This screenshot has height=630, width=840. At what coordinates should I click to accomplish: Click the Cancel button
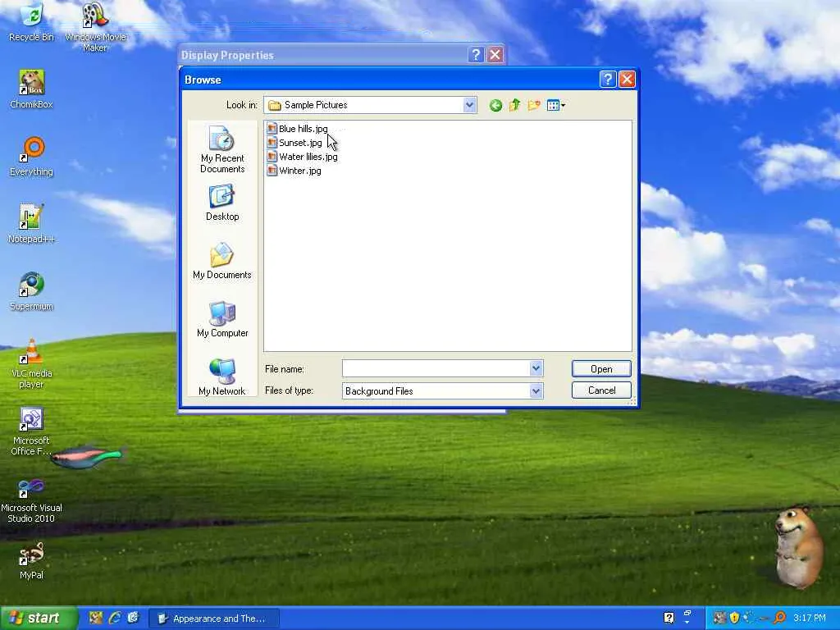point(601,390)
